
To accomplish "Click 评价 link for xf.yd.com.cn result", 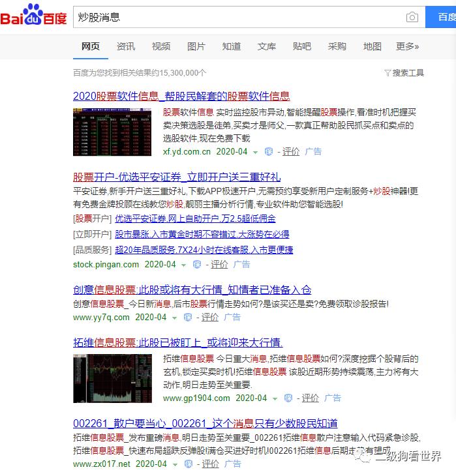I will tap(291, 151).
